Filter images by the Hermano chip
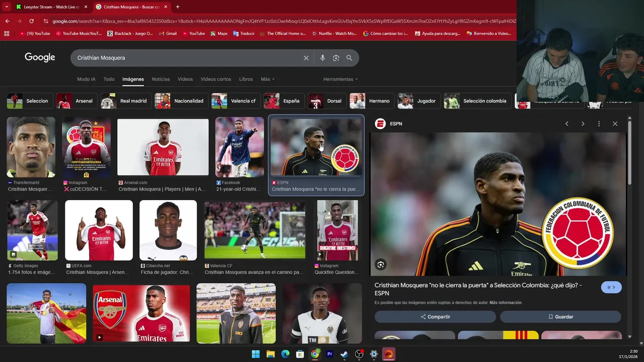The height and width of the screenshot is (362, 644). pyautogui.click(x=371, y=101)
